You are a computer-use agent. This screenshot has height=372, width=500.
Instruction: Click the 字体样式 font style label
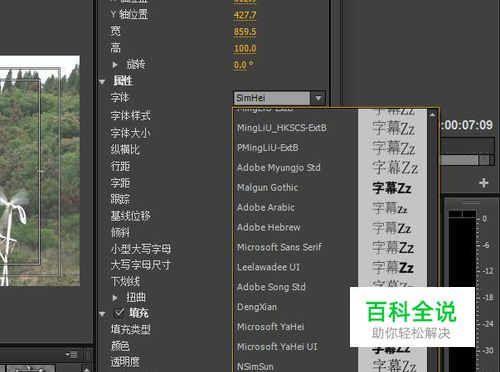130,116
